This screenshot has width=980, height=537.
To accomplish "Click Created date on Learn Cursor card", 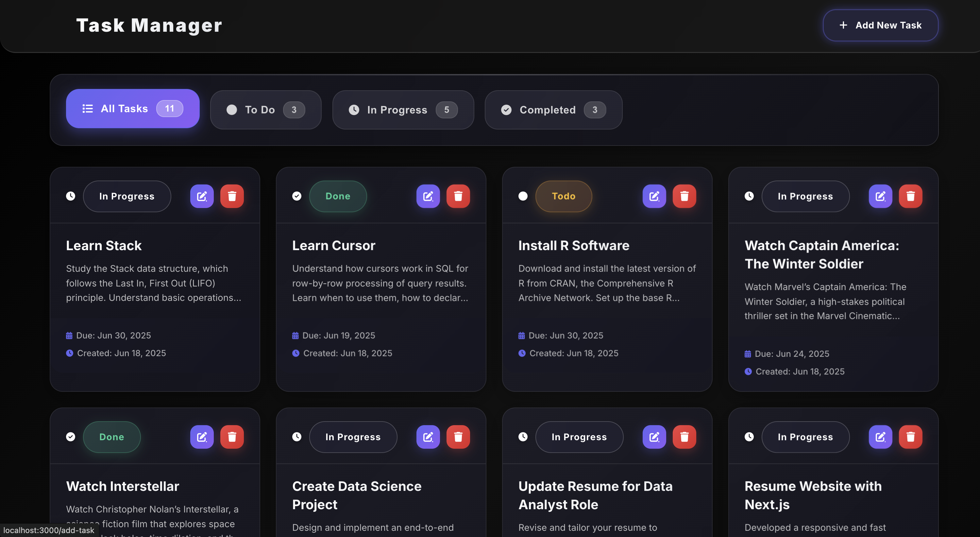I will 342,354.
